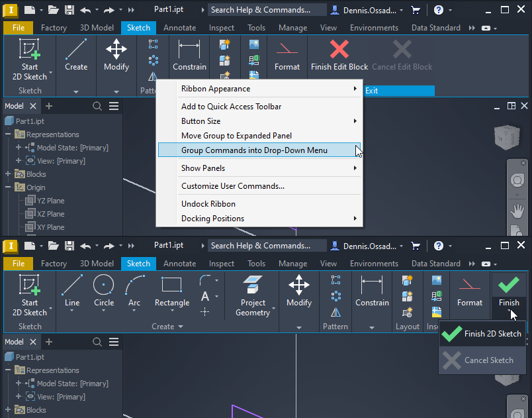Switch to Annotate tab in lower ribbon

179,264
